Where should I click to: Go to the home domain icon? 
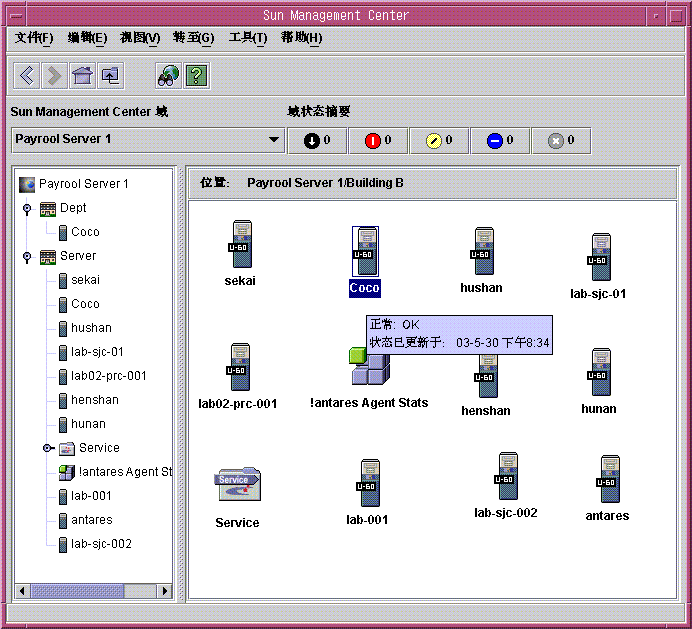(x=83, y=76)
